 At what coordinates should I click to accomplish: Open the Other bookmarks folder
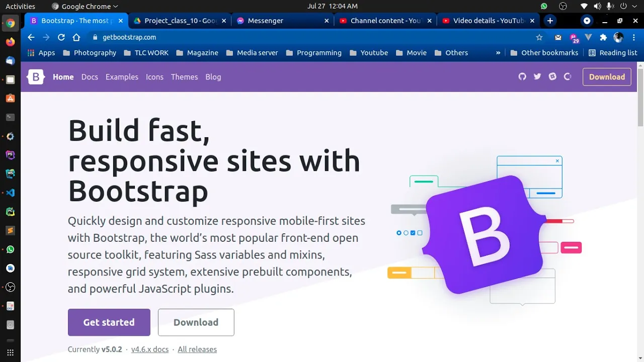tap(545, 53)
